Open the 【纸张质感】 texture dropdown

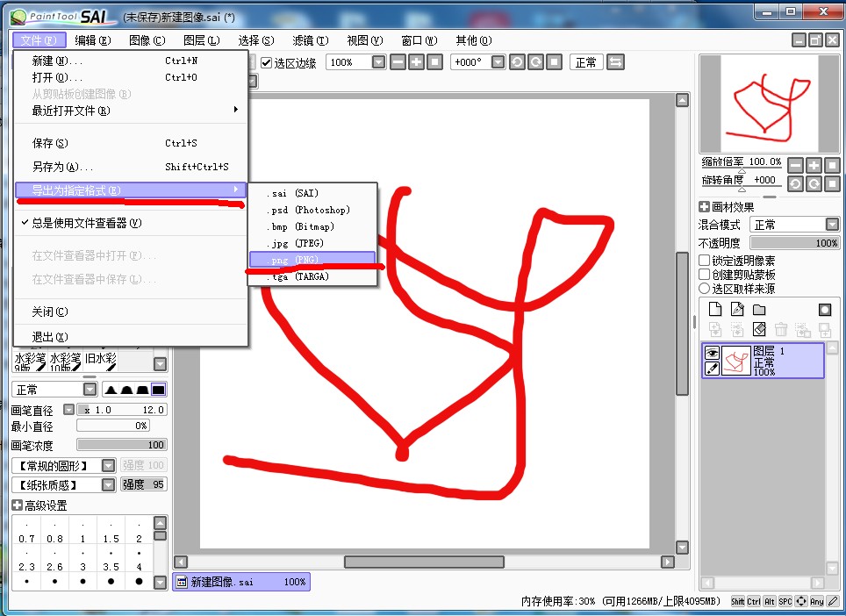(x=109, y=485)
